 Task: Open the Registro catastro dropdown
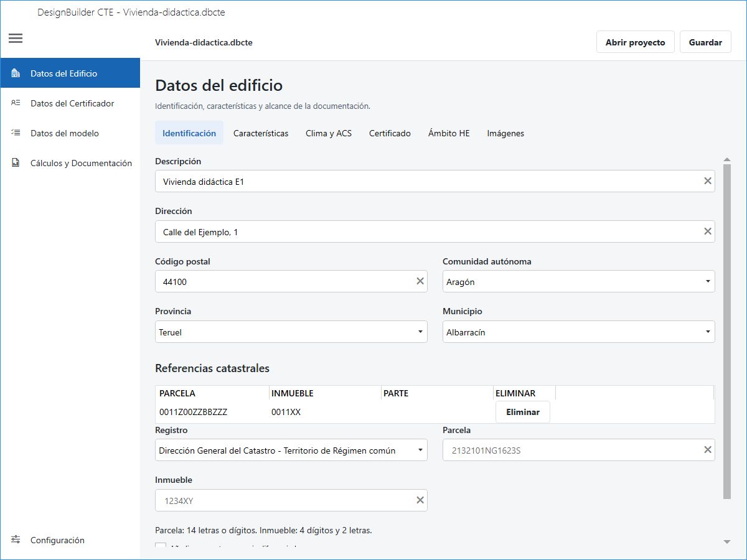(x=291, y=450)
